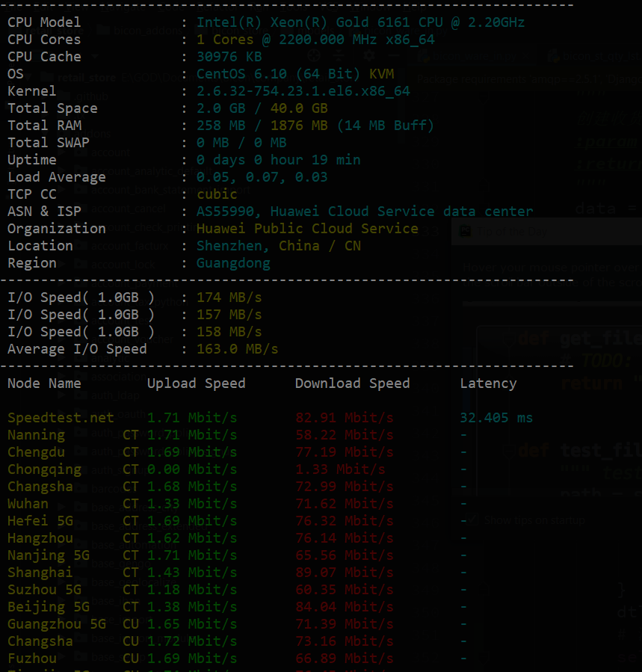Click the Shanghai download speed 89.07 Mbit/s

[x=344, y=572]
